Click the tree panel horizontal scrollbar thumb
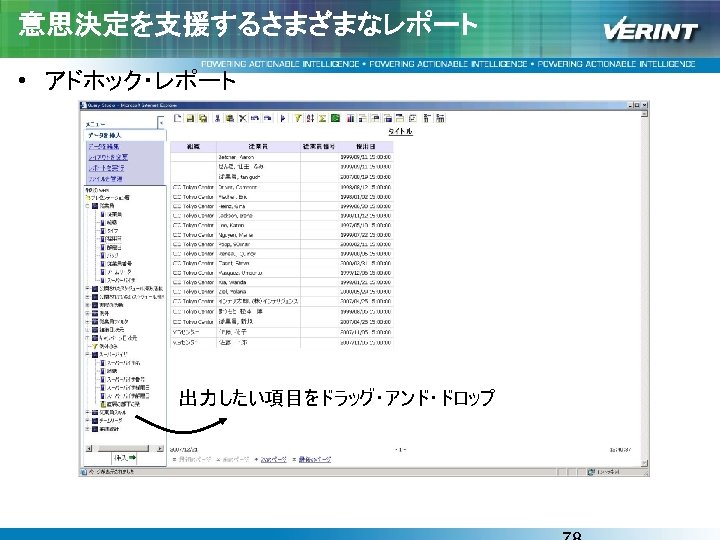 click(124, 449)
